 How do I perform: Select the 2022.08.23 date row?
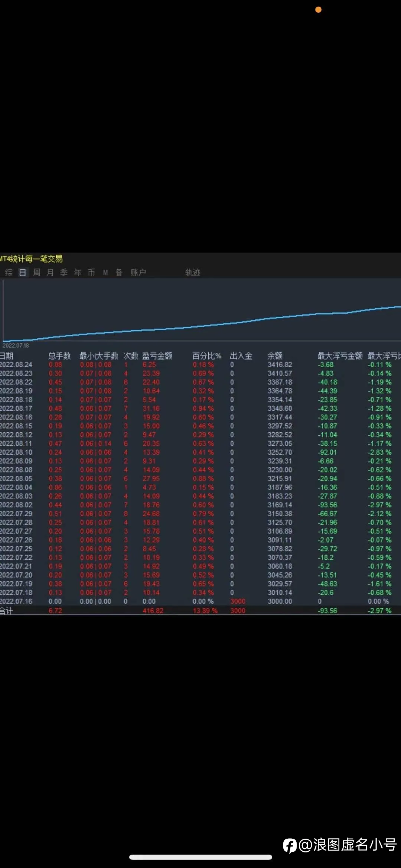pos(200,373)
